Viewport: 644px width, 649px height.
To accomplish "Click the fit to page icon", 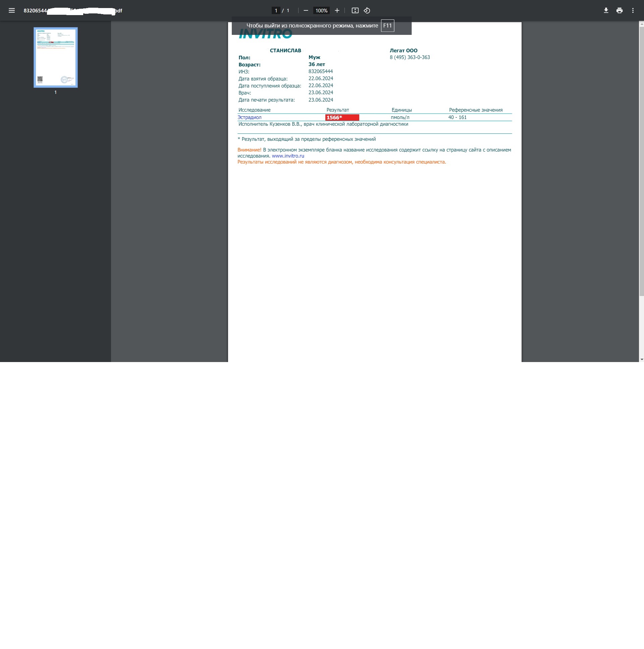I will point(355,10).
